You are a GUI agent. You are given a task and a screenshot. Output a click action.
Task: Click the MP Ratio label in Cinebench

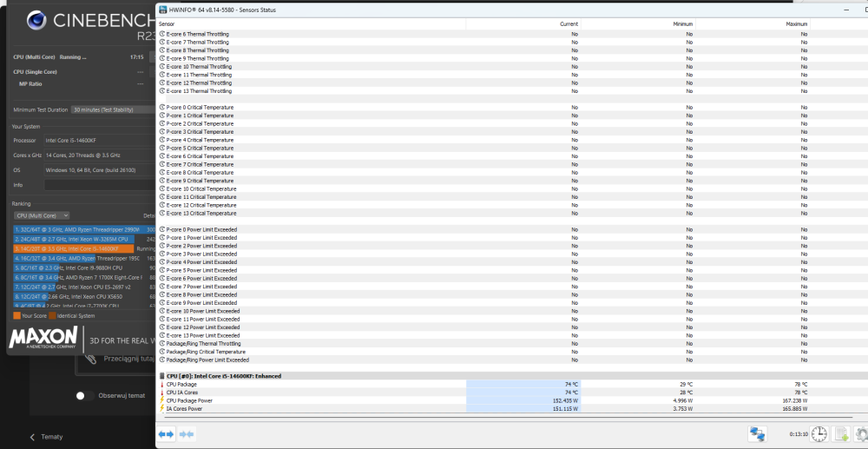30,83
